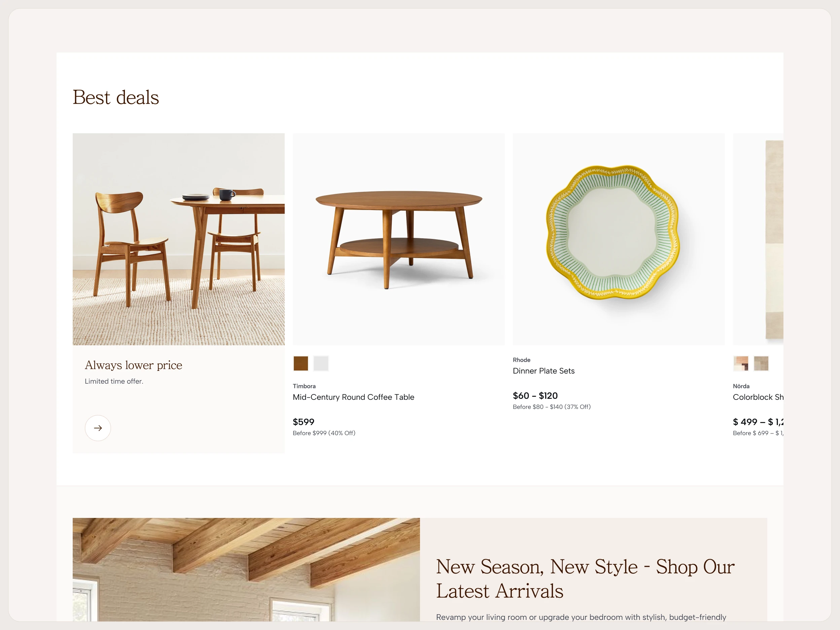840x630 pixels.
Task: Click the Best deals section heading
Action: pos(116,98)
